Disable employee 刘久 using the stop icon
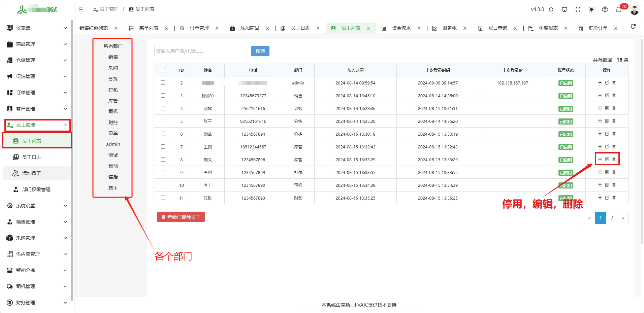Image resolution: width=644 pixels, height=313 pixels. coord(600,159)
